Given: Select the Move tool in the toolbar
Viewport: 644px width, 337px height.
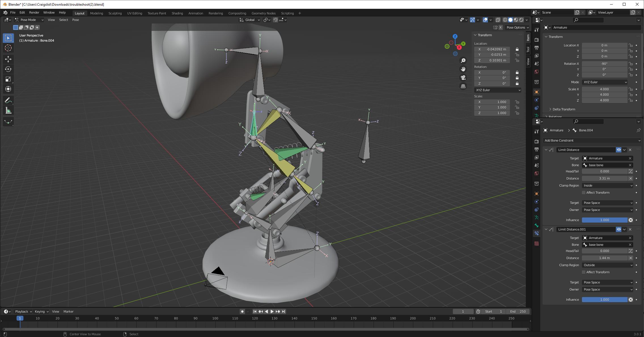Looking at the screenshot, I should [8, 59].
